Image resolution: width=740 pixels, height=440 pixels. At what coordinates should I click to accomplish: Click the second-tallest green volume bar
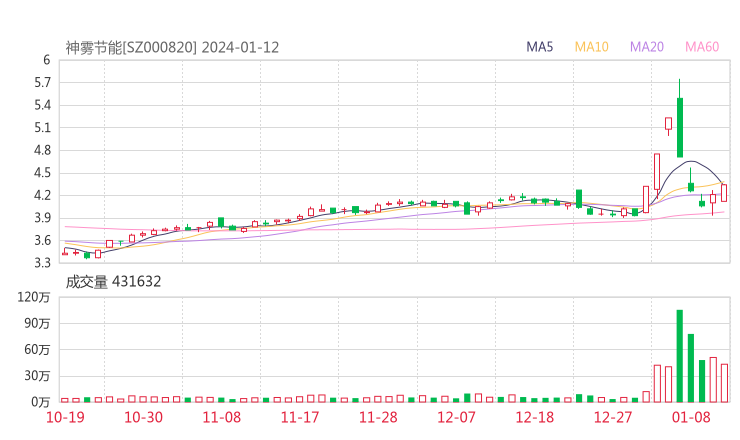pos(691,368)
